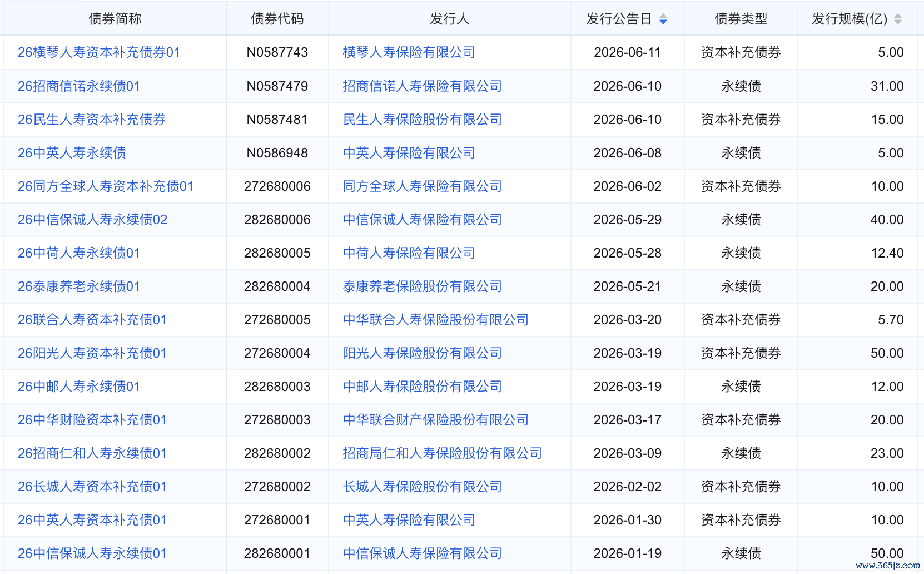The width and height of the screenshot is (924, 574).
Task: Open bond 26横琴人寿资本补充债券01
Action: click(99, 52)
